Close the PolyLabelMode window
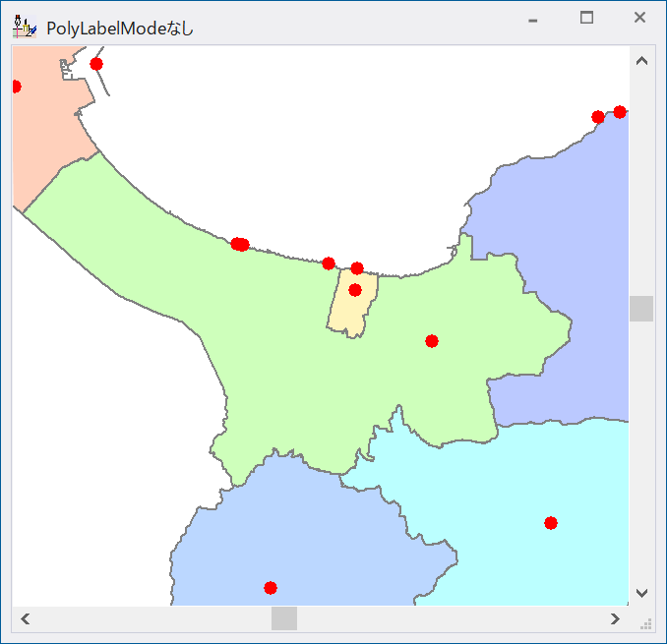 639,18
